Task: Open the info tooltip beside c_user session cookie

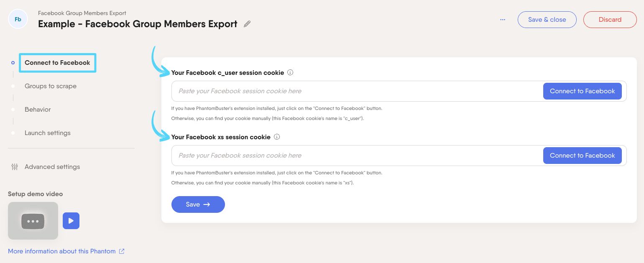Action: pyautogui.click(x=290, y=72)
